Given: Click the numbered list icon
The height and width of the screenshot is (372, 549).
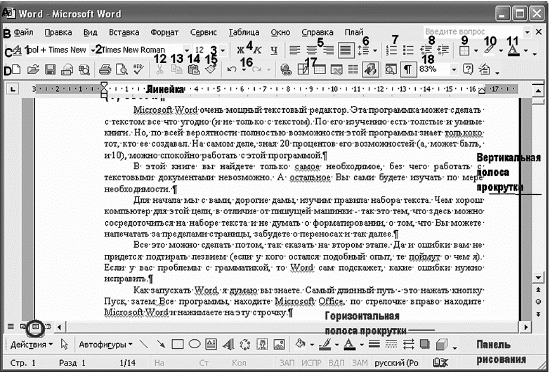Looking at the screenshot, I should pyautogui.click(x=391, y=50).
